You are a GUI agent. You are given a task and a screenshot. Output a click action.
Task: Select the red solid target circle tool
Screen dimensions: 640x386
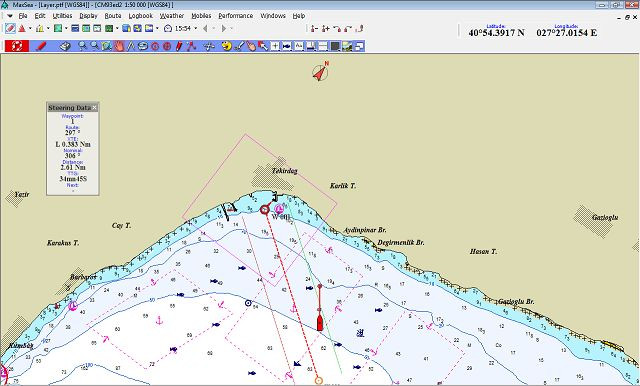pos(167,46)
